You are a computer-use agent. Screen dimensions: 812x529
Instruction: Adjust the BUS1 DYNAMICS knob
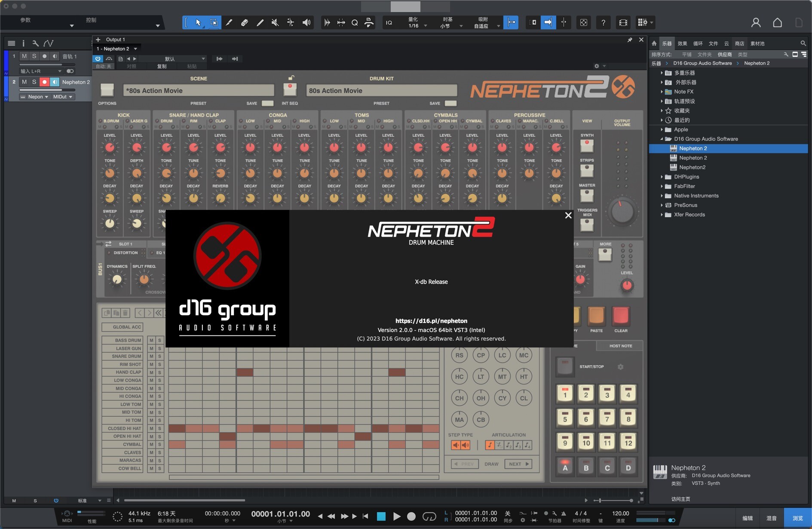pyautogui.click(x=116, y=279)
